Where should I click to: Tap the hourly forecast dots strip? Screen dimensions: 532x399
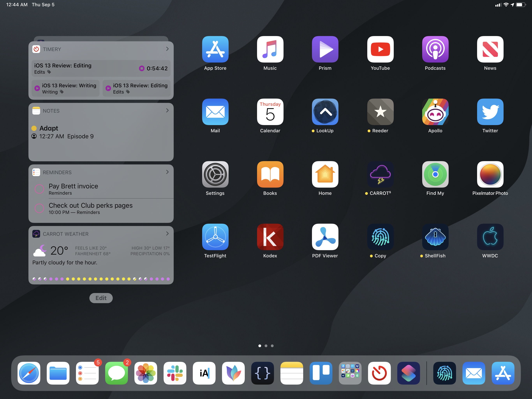pos(101,279)
